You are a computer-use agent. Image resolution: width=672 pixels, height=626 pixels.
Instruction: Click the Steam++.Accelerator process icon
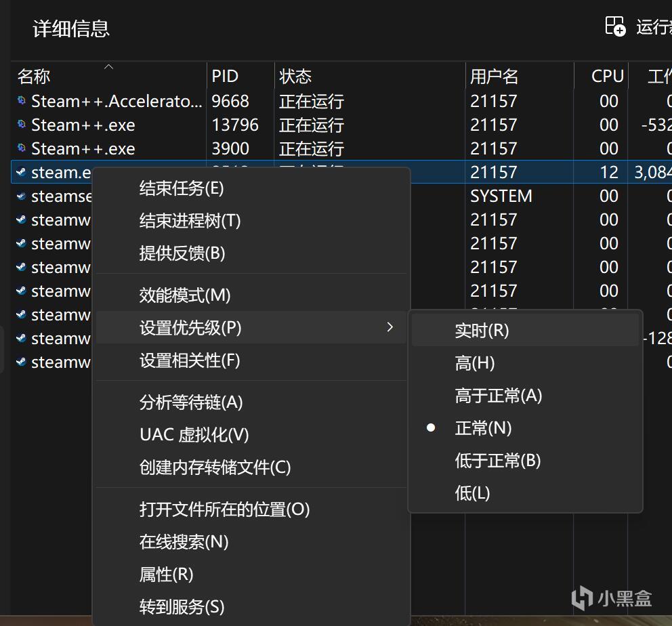click(22, 100)
